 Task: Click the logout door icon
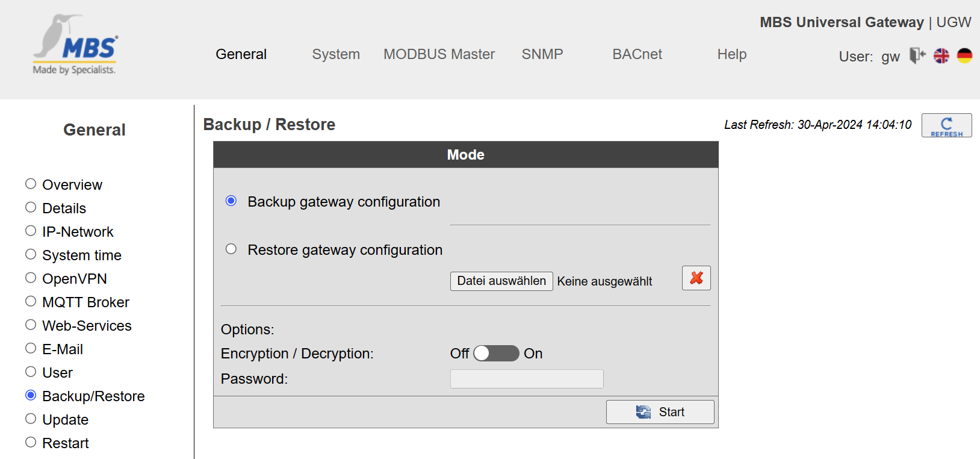[x=917, y=55]
